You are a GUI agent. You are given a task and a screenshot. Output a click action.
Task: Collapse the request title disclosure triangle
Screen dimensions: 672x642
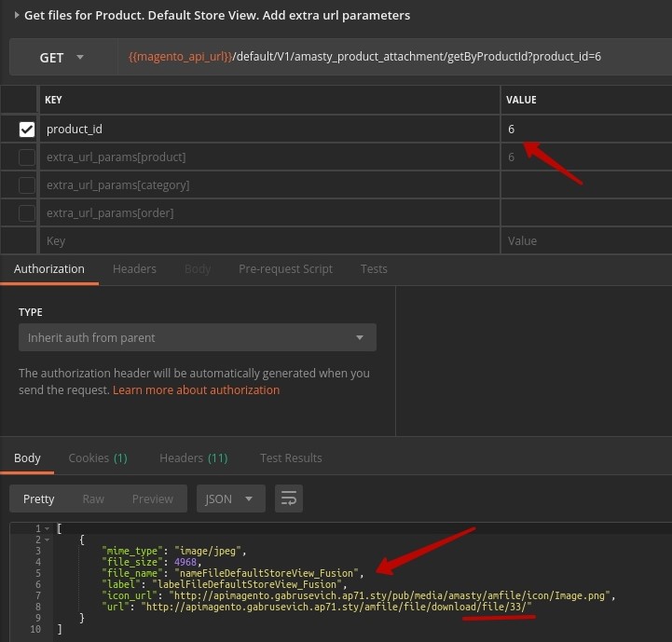[18, 15]
